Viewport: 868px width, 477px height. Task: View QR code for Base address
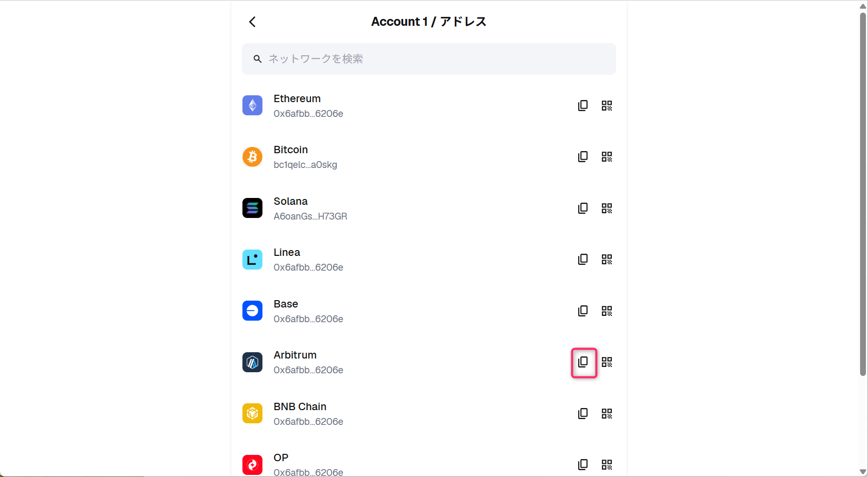(607, 311)
